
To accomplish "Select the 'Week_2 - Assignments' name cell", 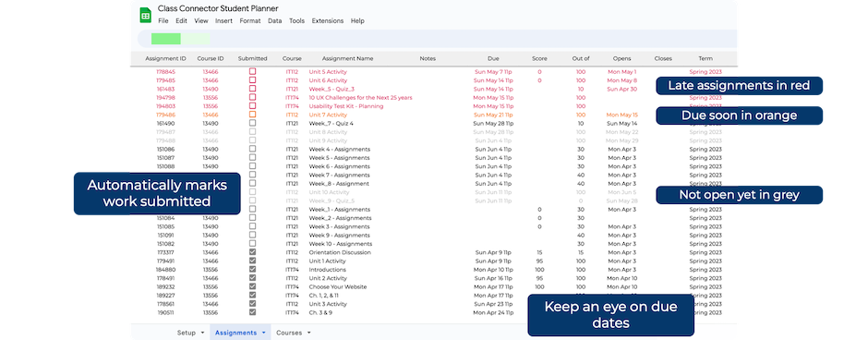I will click(x=339, y=218).
